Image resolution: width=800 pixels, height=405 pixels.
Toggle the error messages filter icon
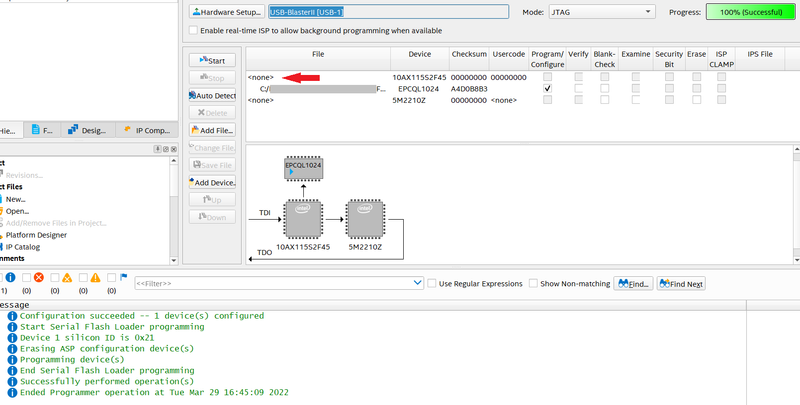pyautogui.click(x=39, y=278)
